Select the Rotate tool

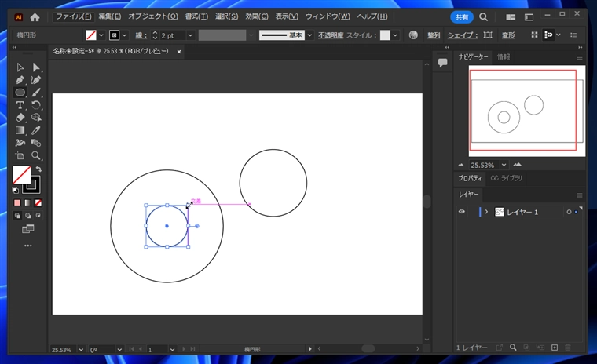click(36, 105)
